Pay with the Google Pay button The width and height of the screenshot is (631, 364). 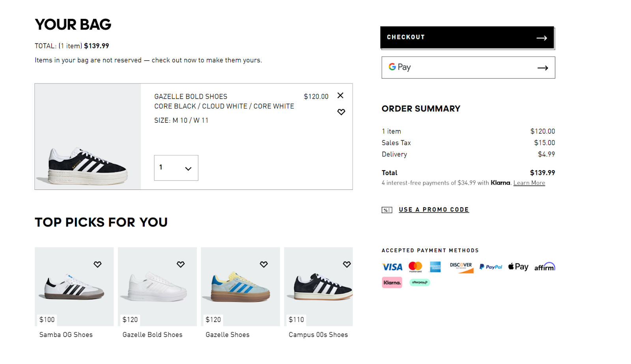tap(468, 67)
